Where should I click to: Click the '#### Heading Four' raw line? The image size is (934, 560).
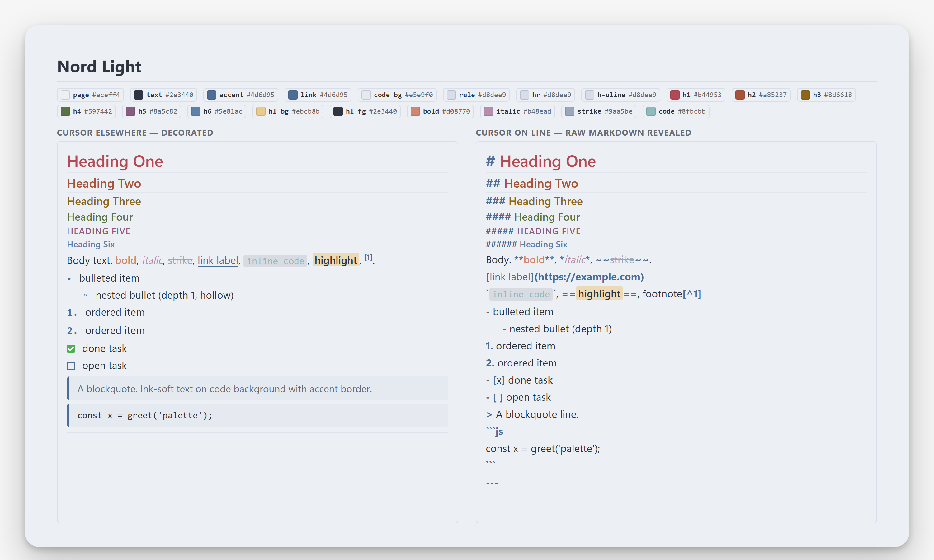533,217
